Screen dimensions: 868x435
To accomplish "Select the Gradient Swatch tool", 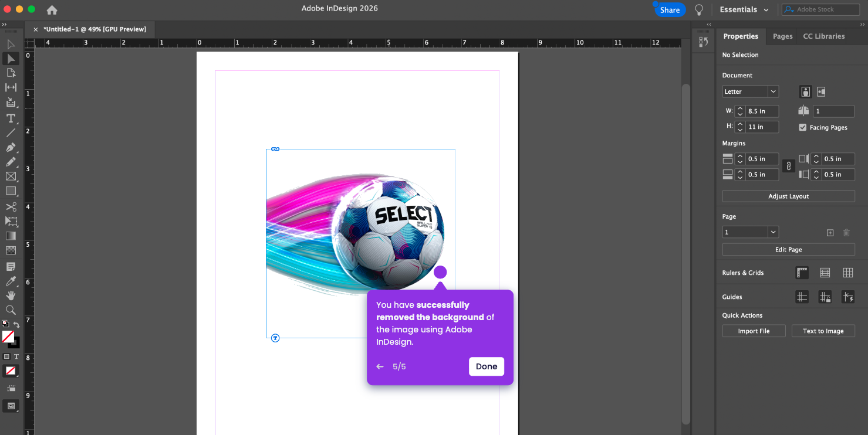I will 11,236.
